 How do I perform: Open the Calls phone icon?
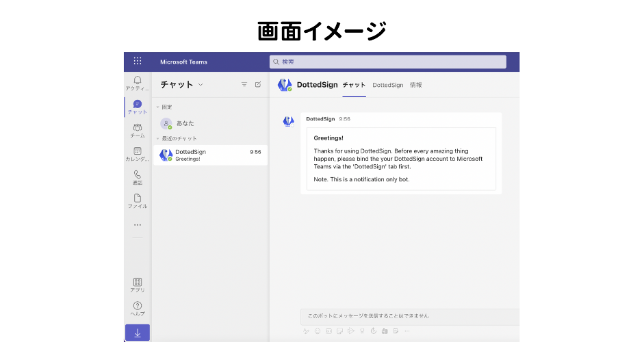pyautogui.click(x=137, y=177)
